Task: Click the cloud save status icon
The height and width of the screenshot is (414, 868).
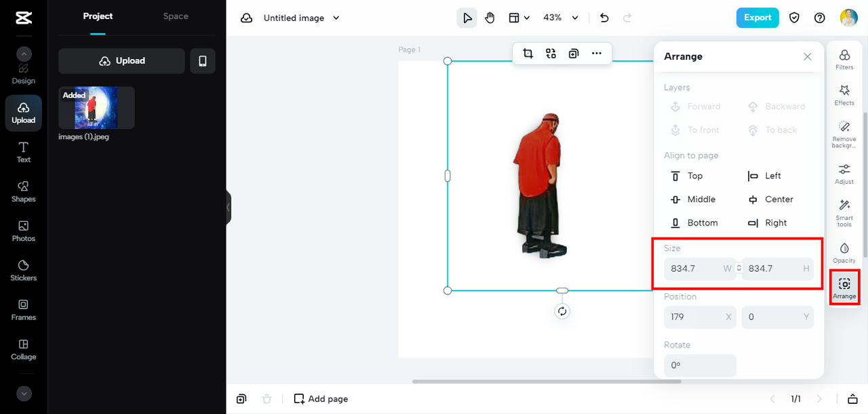Action: click(247, 18)
